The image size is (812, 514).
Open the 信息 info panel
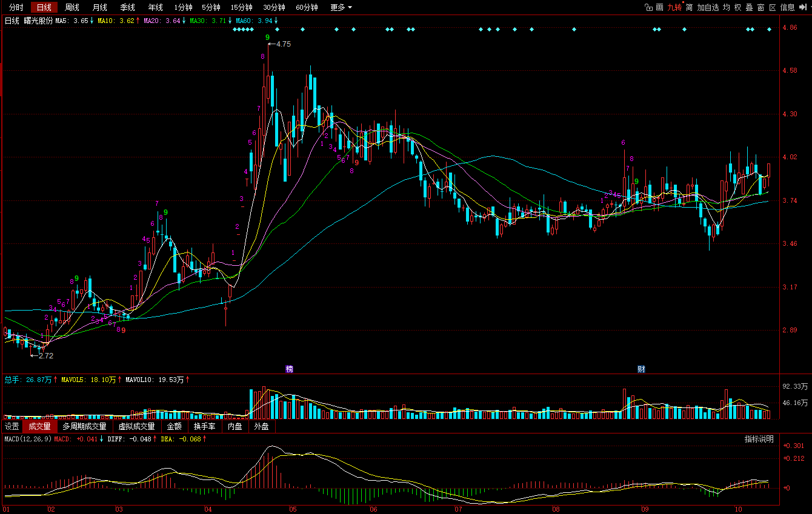pos(787,7)
